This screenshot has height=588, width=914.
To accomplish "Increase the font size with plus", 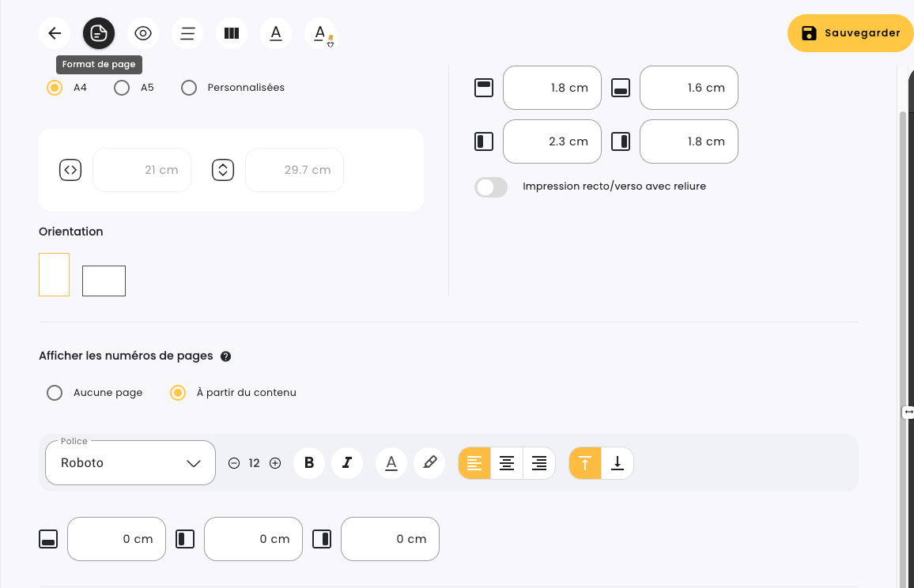I will 275,463.
